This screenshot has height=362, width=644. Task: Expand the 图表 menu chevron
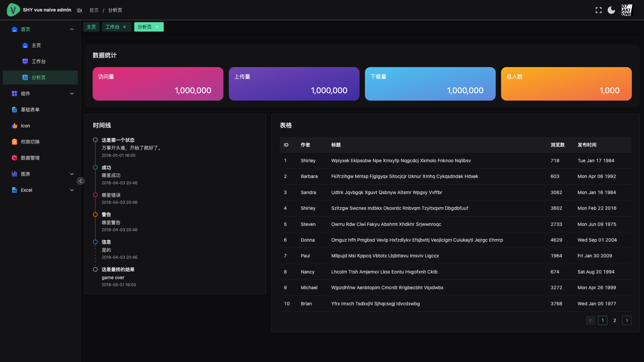coord(72,174)
